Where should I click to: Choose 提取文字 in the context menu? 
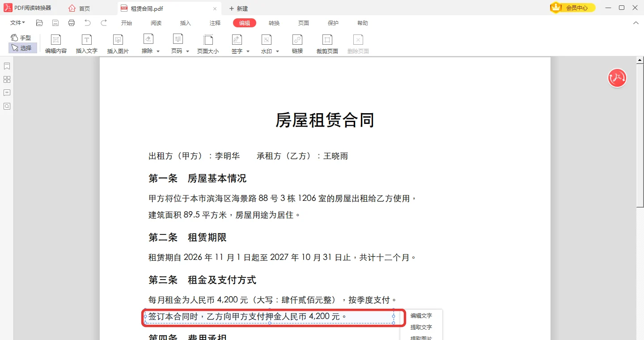[421, 327]
